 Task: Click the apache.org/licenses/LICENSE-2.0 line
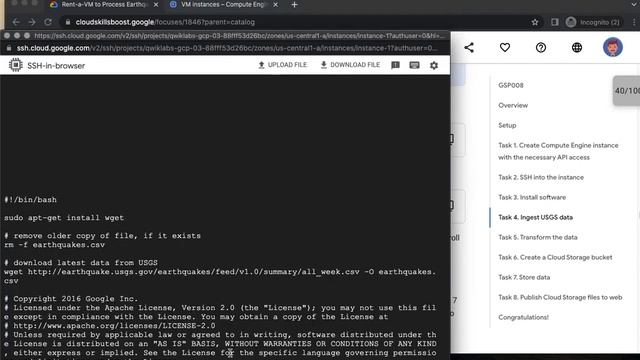click(x=110, y=326)
